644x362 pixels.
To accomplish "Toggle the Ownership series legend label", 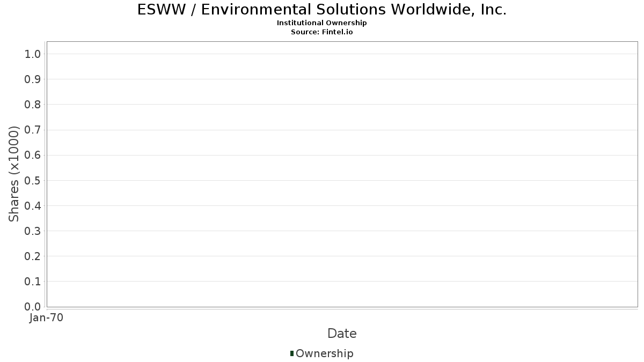I will click(x=324, y=353).
